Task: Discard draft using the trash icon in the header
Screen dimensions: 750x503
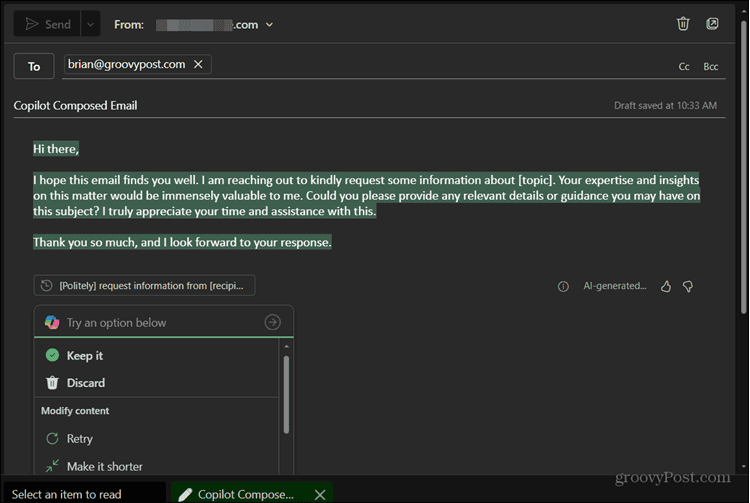Action: pos(683,23)
